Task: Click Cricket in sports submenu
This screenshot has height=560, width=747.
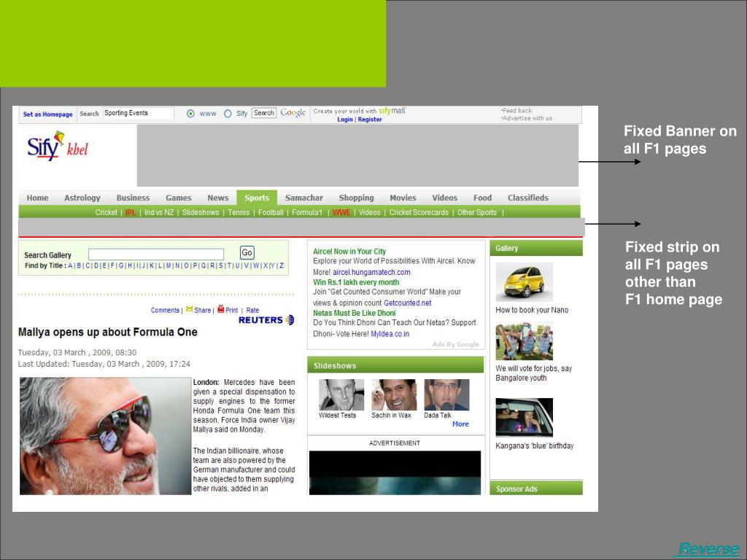Action: (x=107, y=212)
